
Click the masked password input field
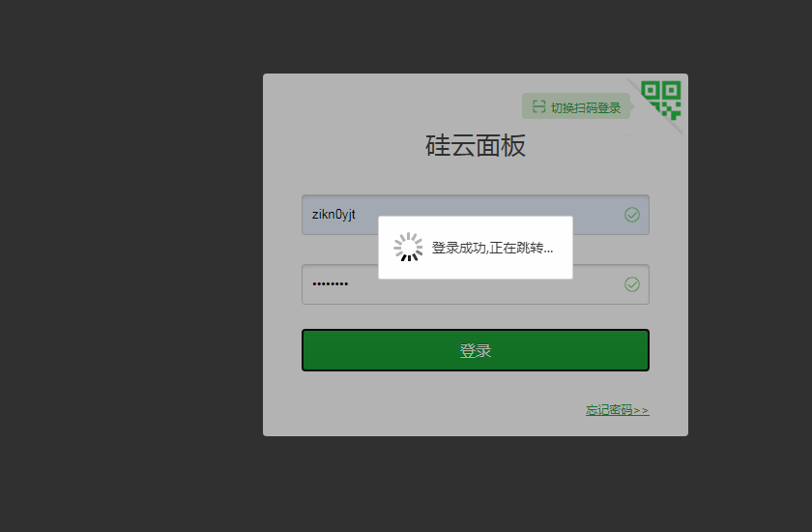(x=476, y=284)
